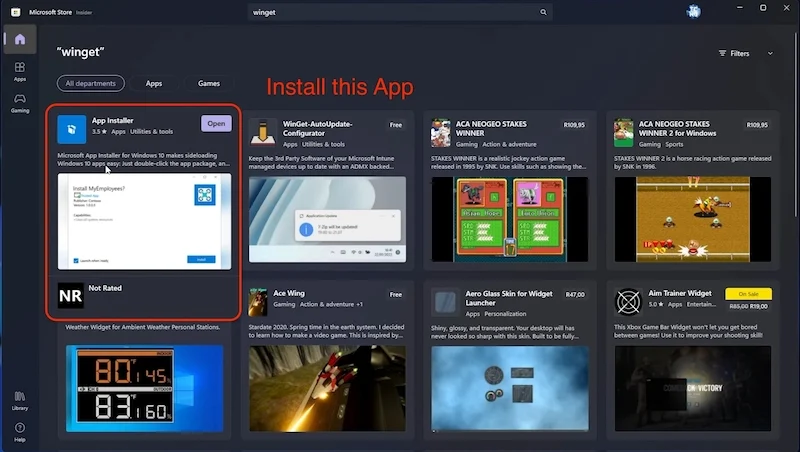Open the App Installer screenshot thumbnail
Viewport: 800px width, 452px height.
click(144, 221)
